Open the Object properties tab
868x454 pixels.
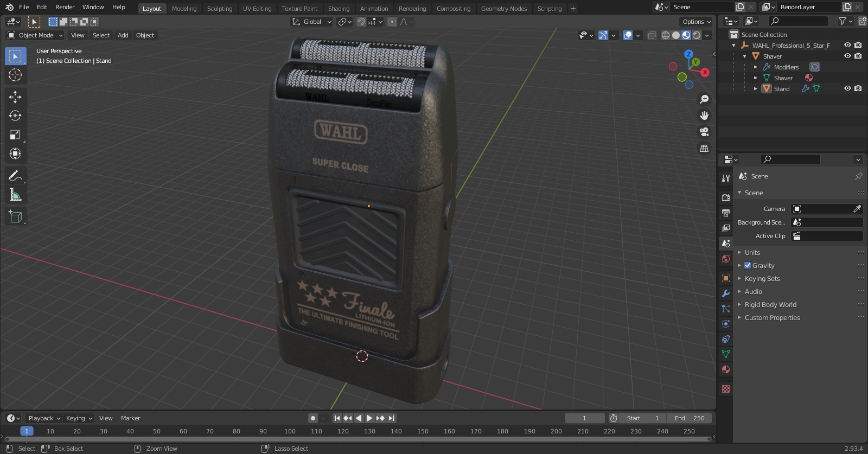click(x=726, y=278)
